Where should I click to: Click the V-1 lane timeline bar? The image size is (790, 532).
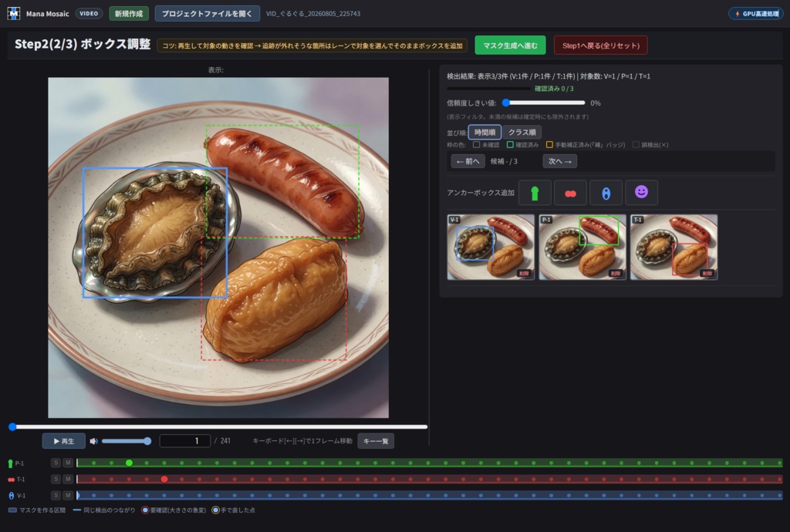point(429,495)
